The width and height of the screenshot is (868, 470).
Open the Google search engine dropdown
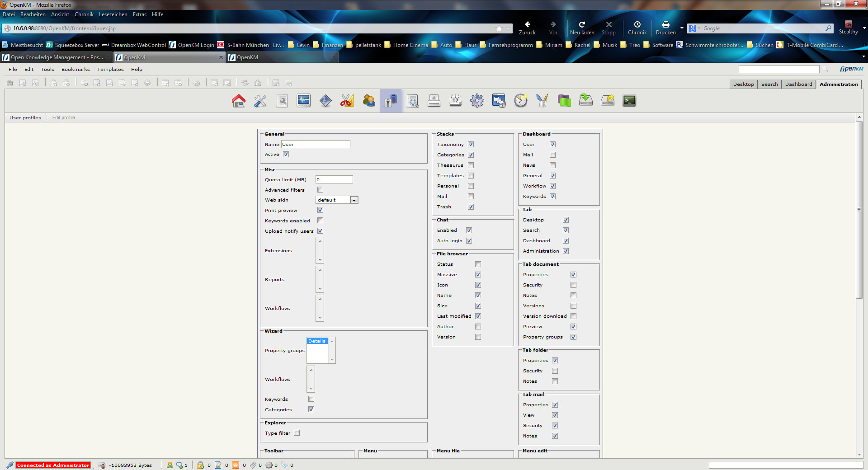click(694, 28)
